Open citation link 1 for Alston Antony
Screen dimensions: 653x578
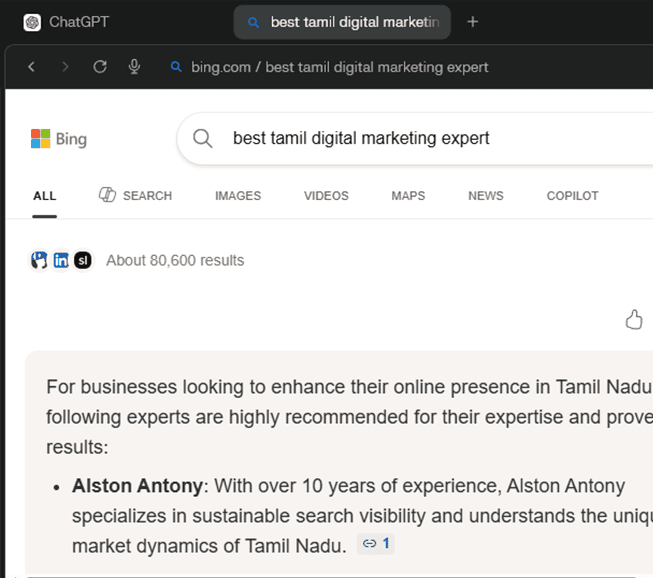376,544
